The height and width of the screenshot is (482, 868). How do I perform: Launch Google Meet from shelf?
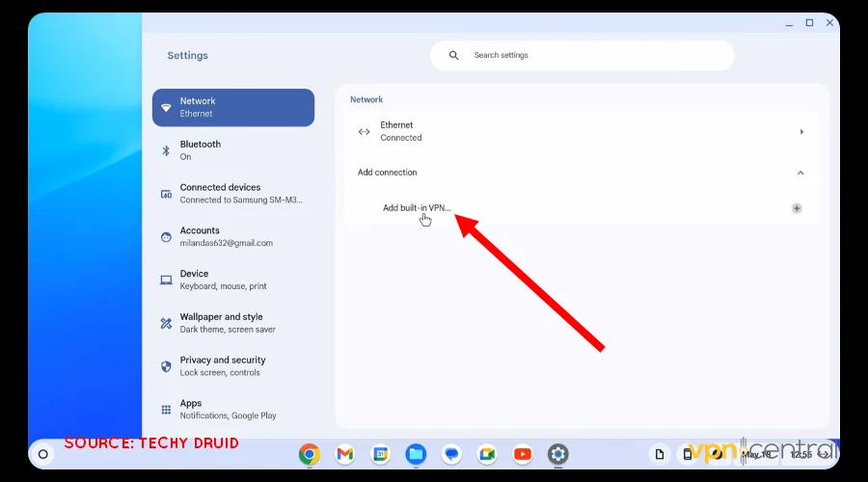point(487,454)
